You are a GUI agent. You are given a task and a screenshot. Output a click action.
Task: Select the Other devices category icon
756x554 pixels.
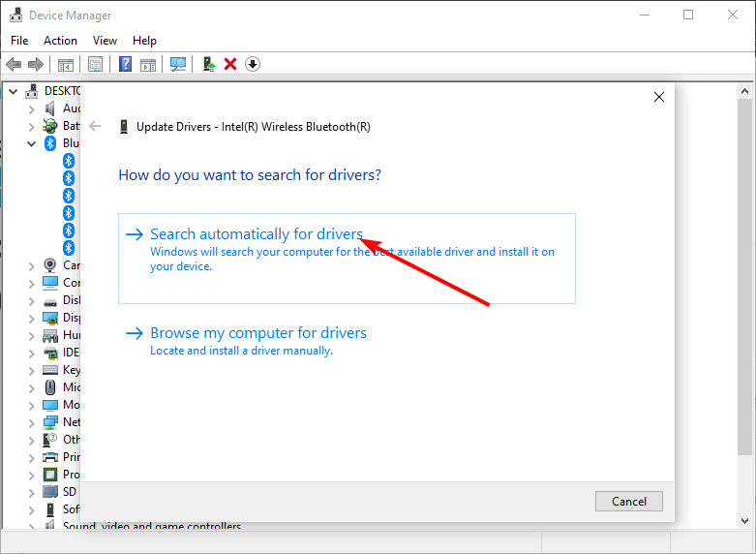click(50, 440)
